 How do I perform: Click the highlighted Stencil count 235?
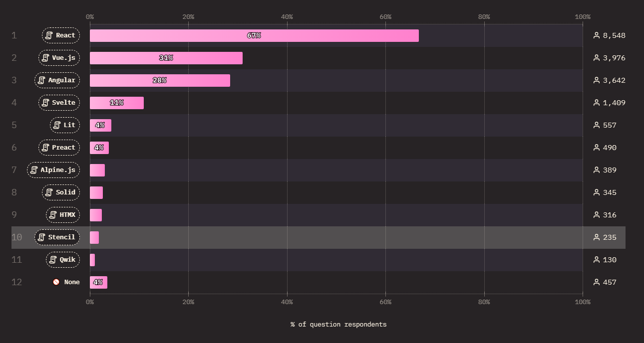(610, 237)
